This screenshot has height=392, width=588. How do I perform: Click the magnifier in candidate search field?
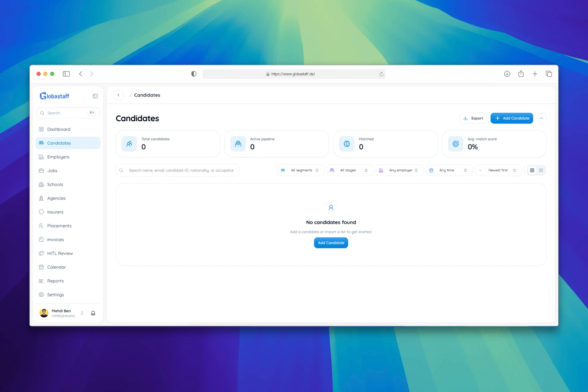(x=121, y=170)
